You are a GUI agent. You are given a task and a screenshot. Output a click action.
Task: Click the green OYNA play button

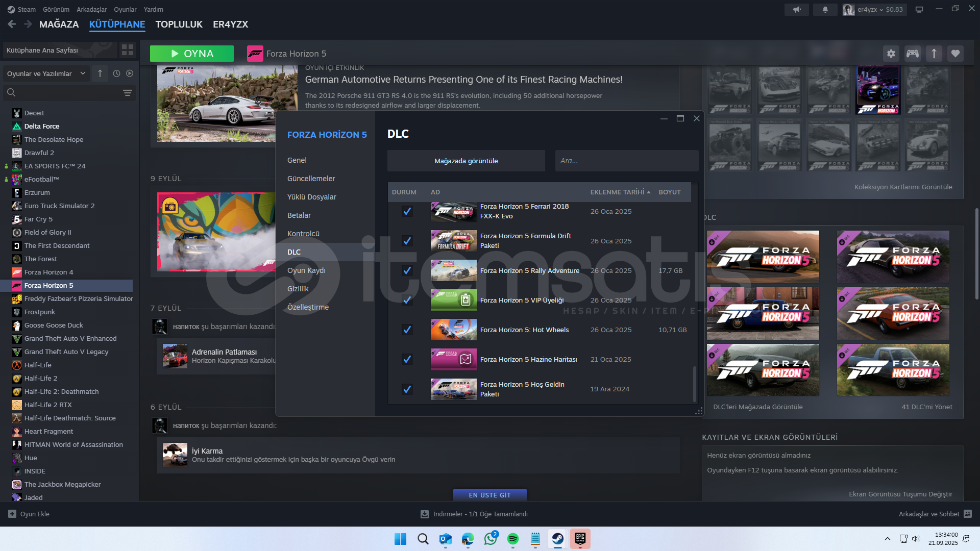[x=192, y=54]
